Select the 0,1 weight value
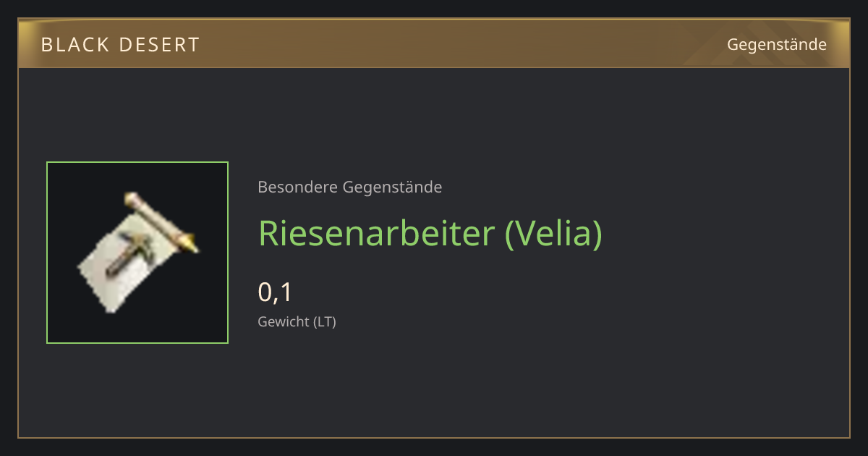 point(275,292)
